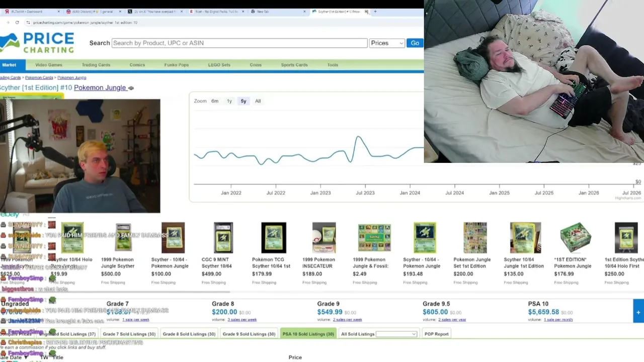644x362 pixels.
Task: Open Grade 8 '3 sales per week' link
Action: [242, 320]
